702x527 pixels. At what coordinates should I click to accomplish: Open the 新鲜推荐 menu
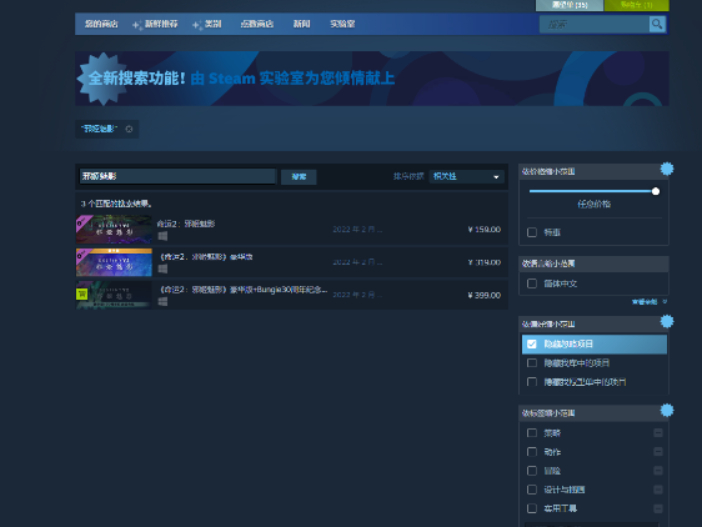[161, 24]
